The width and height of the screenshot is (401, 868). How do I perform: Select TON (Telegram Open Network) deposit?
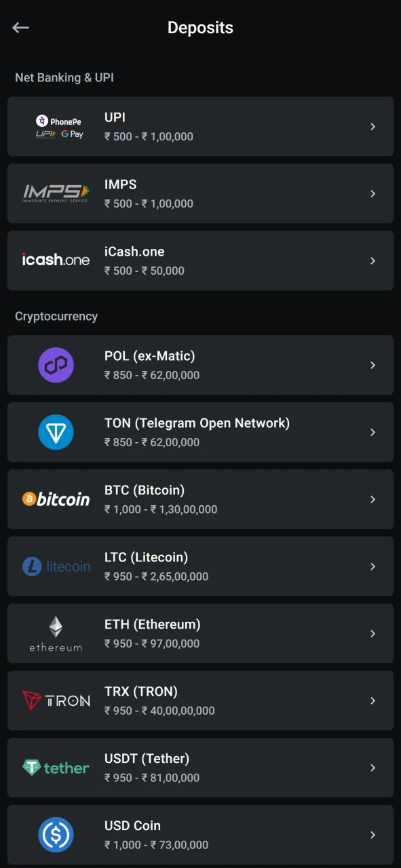[x=200, y=432]
